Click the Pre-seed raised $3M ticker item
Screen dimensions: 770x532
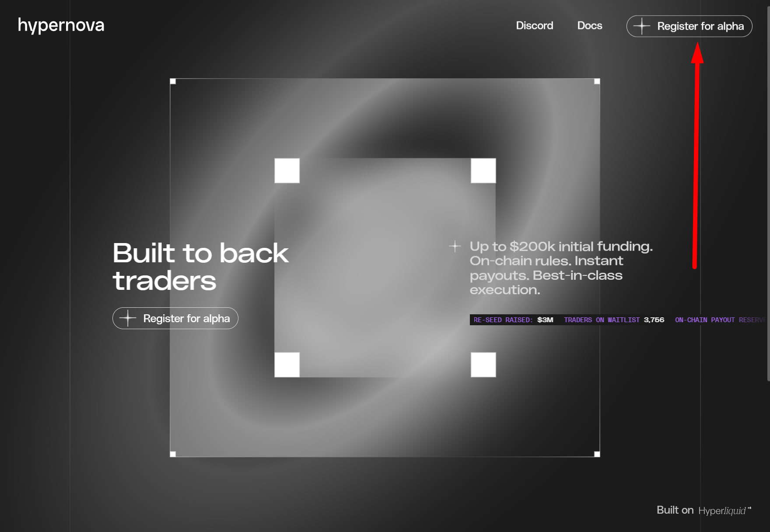point(513,320)
